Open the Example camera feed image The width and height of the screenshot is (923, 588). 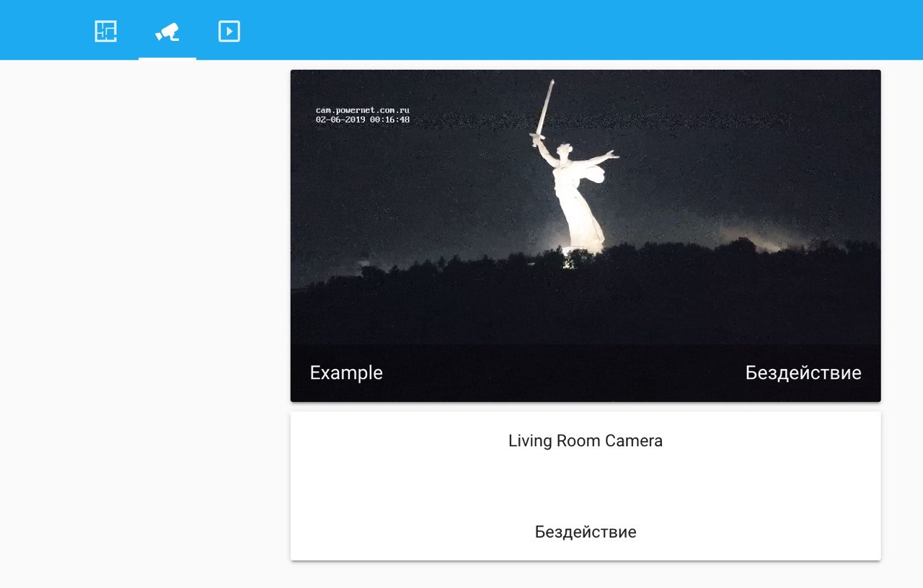coord(586,236)
